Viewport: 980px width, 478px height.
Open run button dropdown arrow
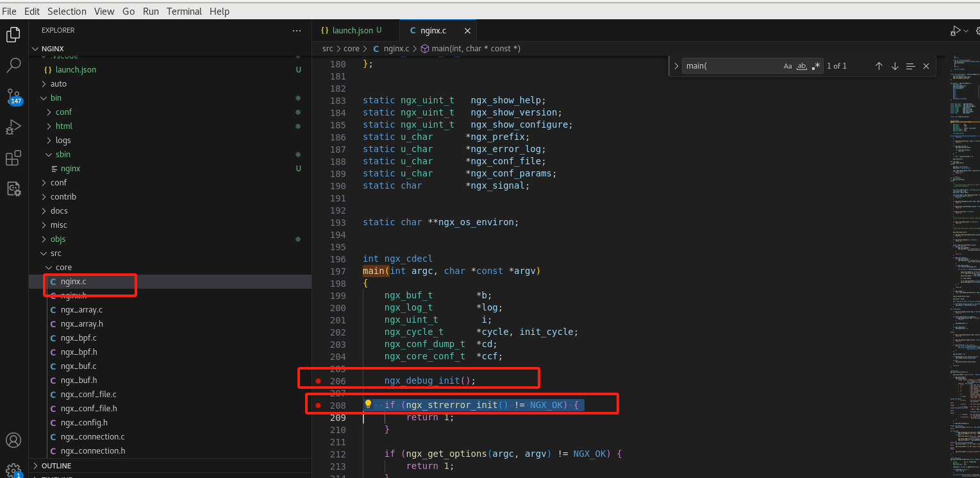tap(966, 31)
